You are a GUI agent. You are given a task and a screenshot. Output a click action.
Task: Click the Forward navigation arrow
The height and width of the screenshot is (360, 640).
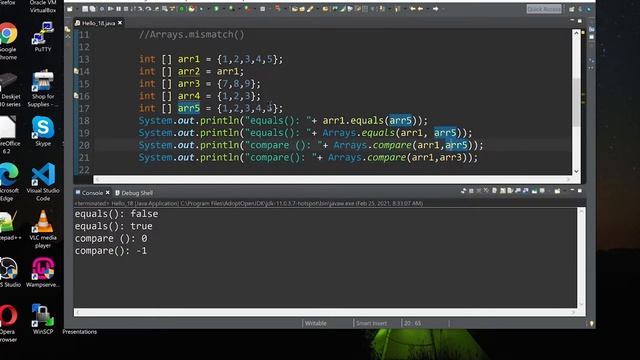436,9
